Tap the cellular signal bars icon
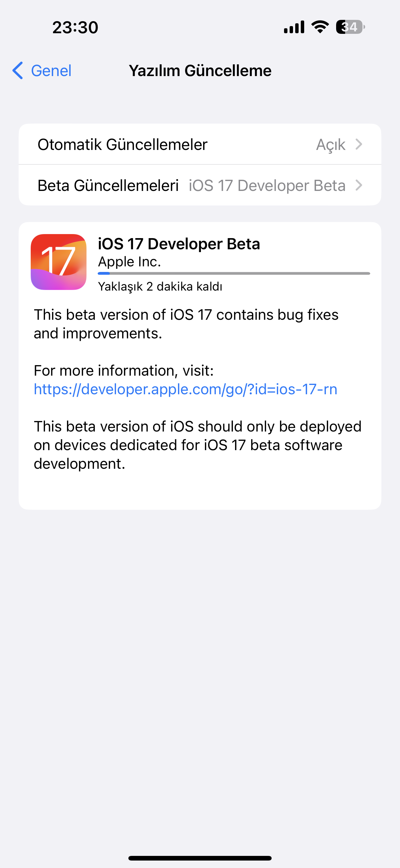The height and width of the screenshot is (868, 400). (294, 27)
